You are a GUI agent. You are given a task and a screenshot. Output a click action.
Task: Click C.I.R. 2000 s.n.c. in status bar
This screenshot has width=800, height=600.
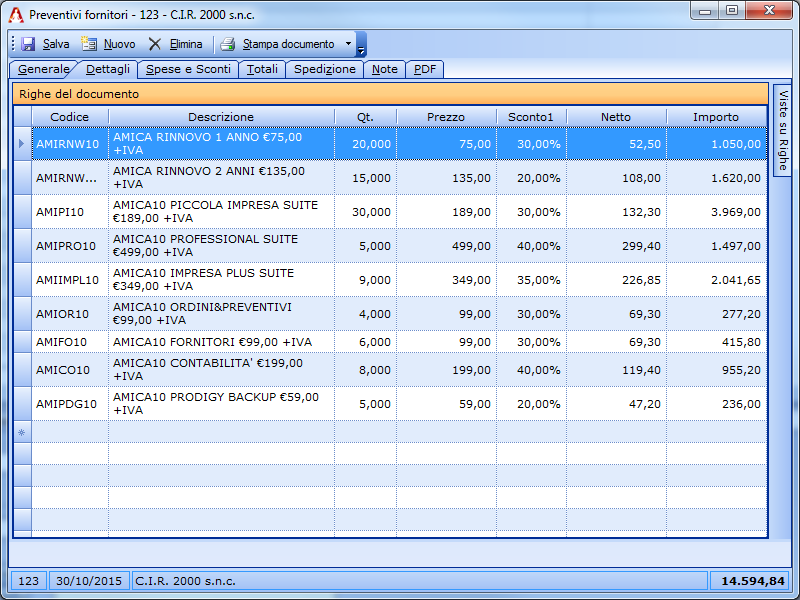coord(419,581)
